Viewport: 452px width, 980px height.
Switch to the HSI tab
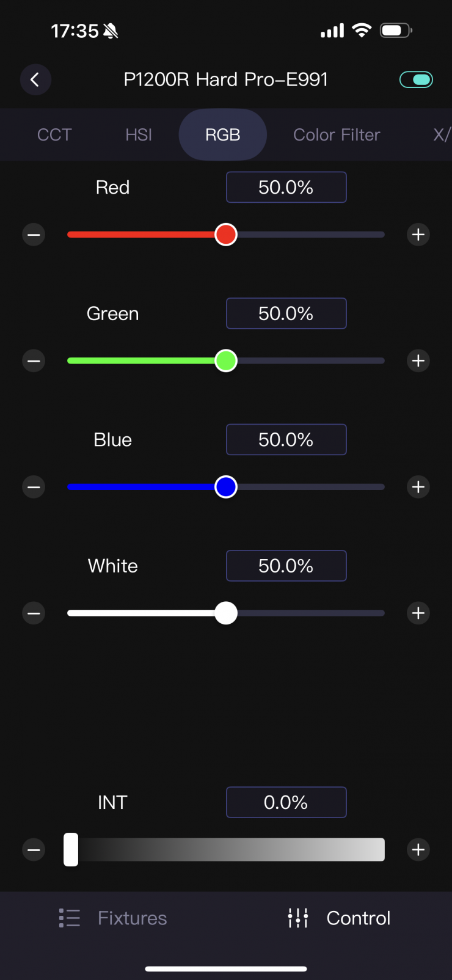[139, 135]
